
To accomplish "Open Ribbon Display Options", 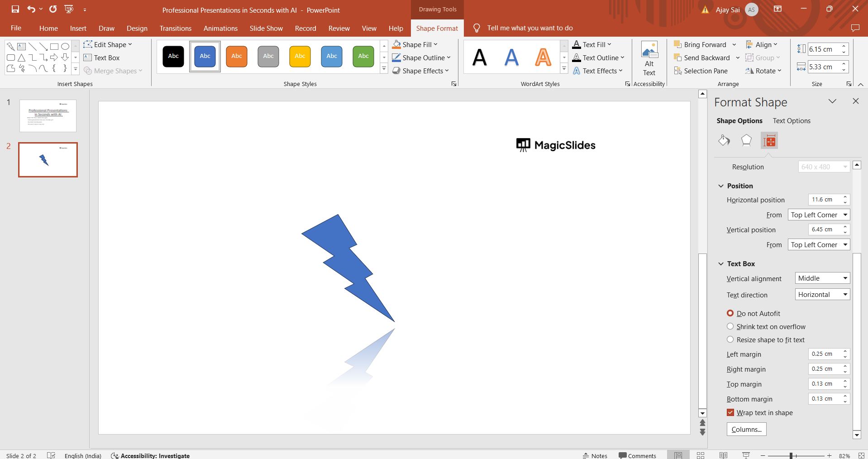I will point(777,9).
